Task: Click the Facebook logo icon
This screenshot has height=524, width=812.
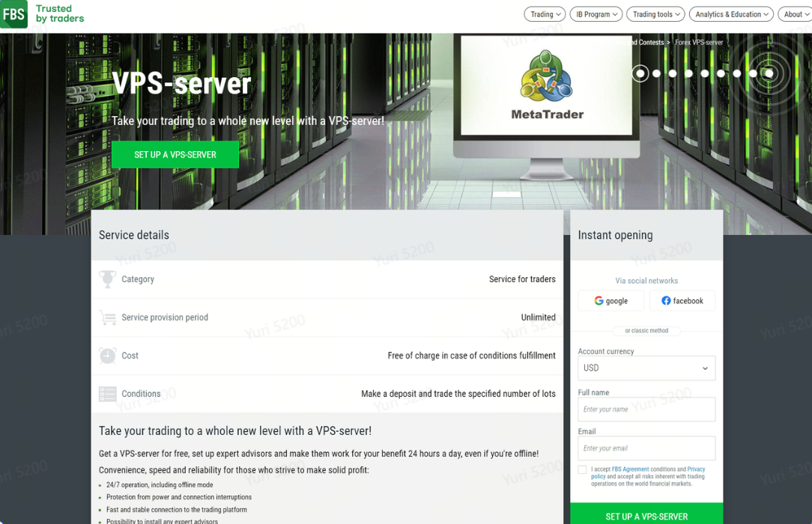Action: coord(666,300)
